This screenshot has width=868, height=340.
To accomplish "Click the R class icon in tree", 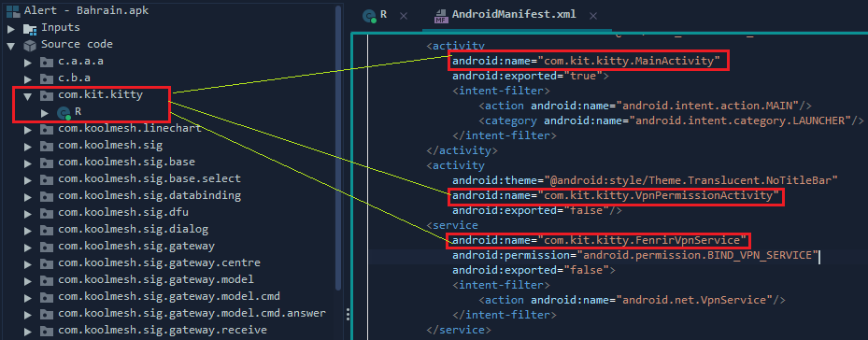I will click(x=64, y=112).
